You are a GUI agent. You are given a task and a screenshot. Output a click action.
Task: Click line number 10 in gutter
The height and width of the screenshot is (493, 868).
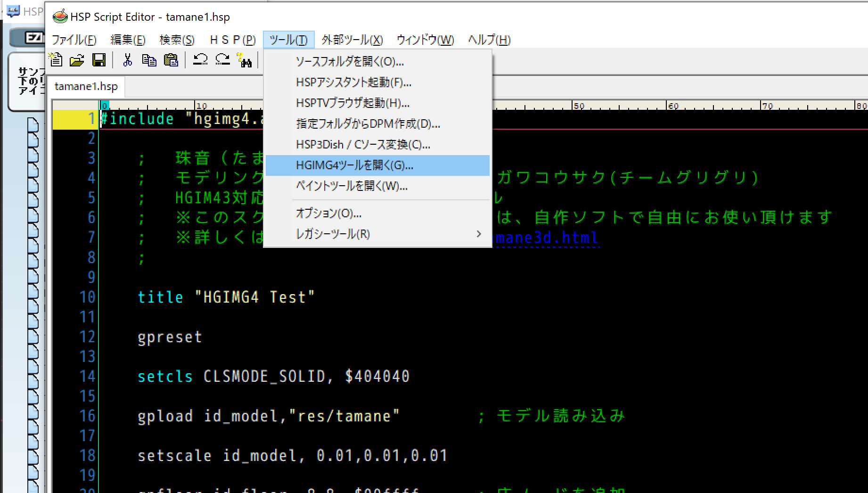pyautogui.click(x=87, y=297)
